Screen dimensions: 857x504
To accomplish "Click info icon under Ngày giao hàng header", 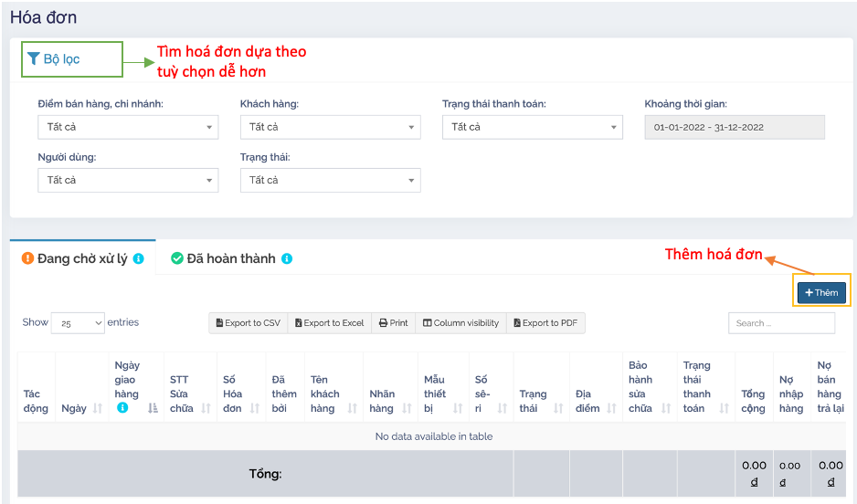I will point(123,408).
